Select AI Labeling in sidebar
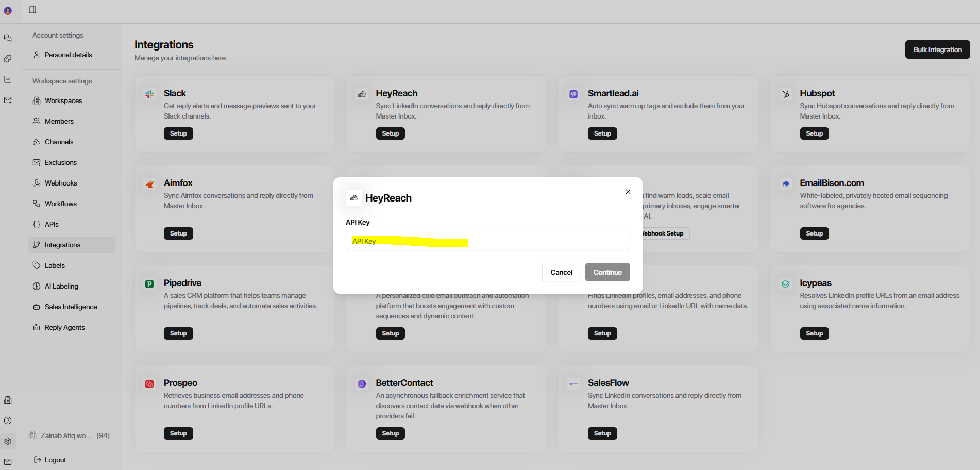Image resolution: width=980 pixels, height=470 pixels. click(x=61, y=286)
